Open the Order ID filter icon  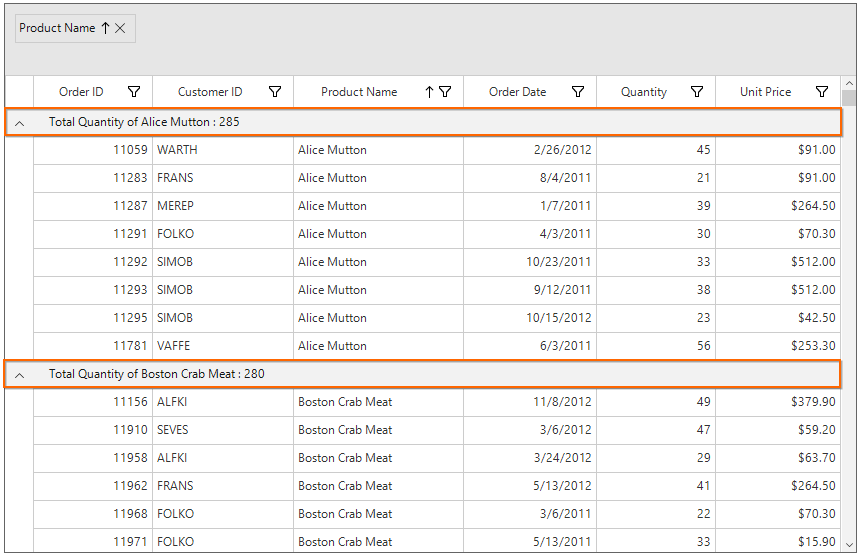click(x=134, y=92)
